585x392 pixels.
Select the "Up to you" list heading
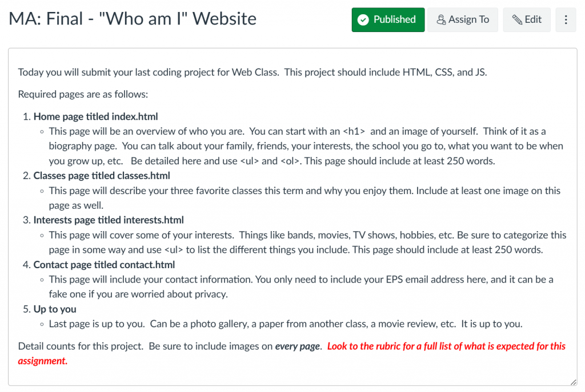55,309
